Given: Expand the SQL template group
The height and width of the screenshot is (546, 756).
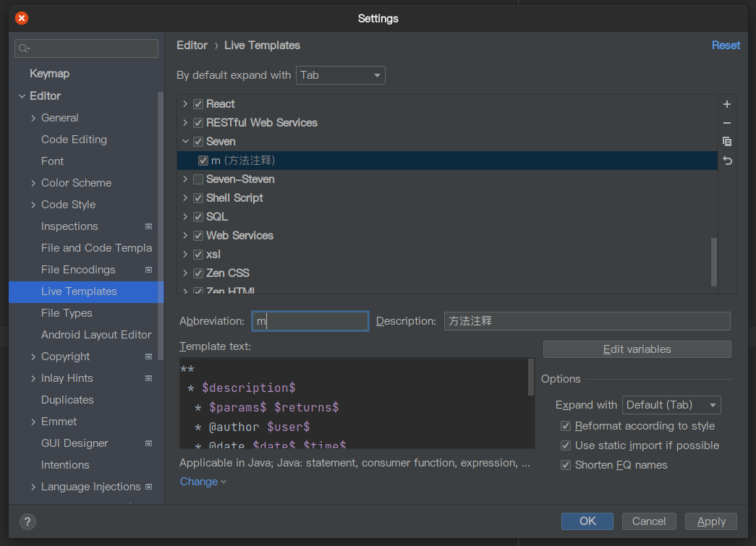Looking at the screenshot, I should 185,216.
